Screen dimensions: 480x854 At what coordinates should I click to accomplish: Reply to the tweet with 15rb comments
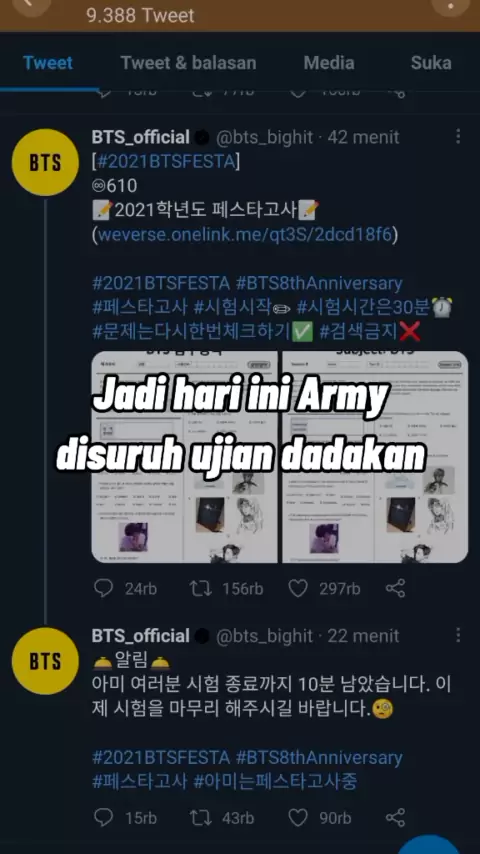104,818
